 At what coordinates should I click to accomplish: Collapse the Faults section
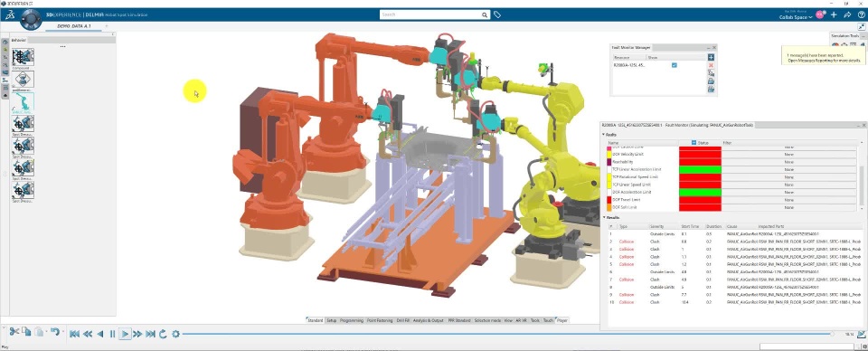click(x=604, y=135)
